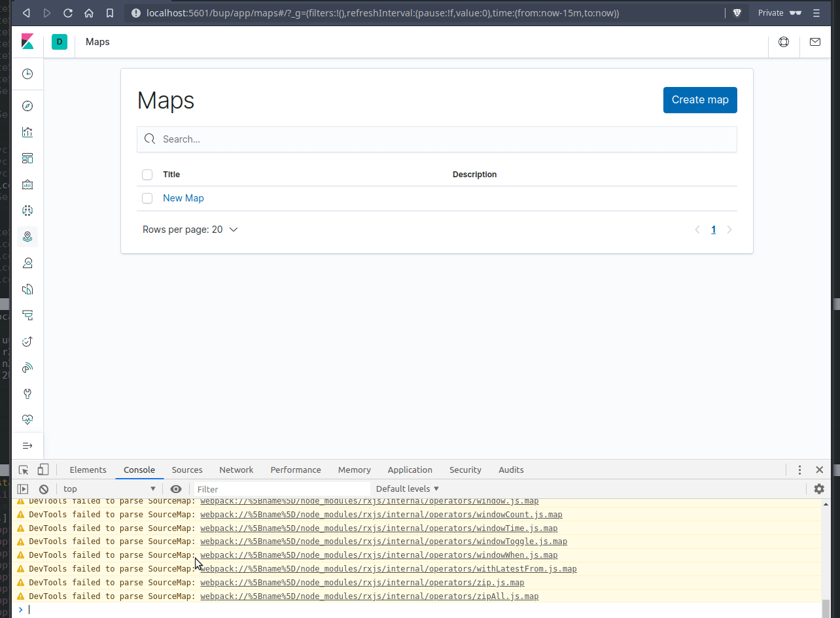Viewport: 840px width, 618px height.
Task: Open the browser hamburger menu
Action: 816,13
